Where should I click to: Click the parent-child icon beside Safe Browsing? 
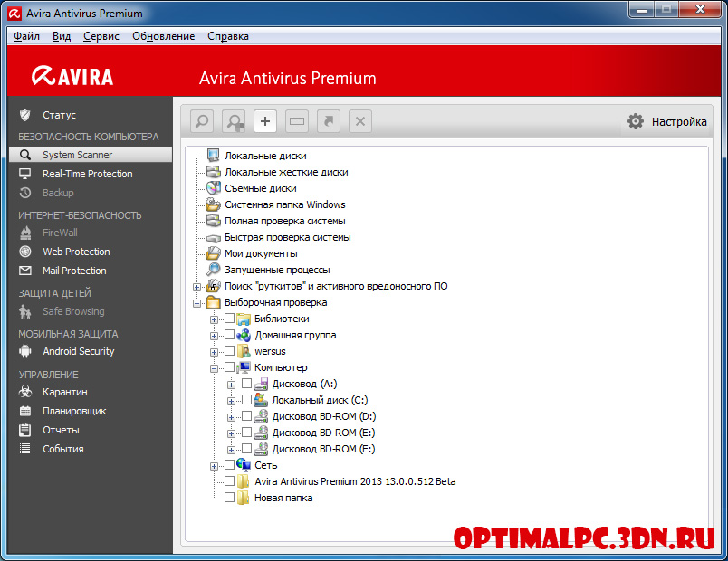point(25,311)
